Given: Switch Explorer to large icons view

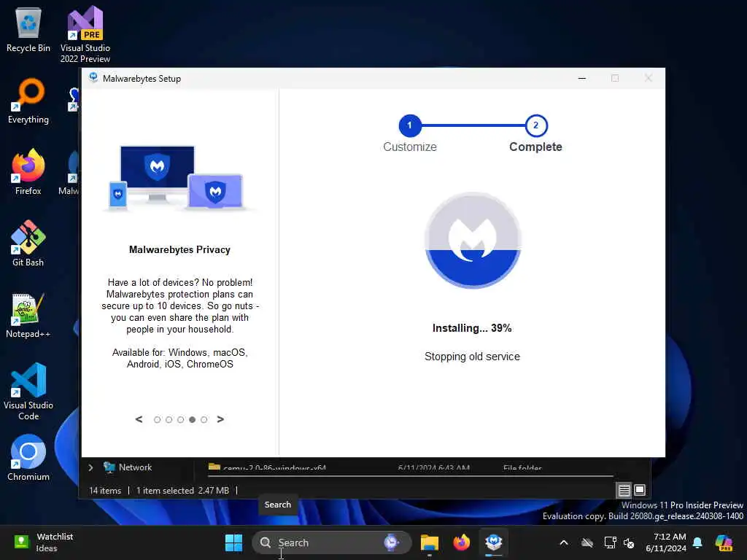Looking at the screenshot, I should click(x=640, y=490).
